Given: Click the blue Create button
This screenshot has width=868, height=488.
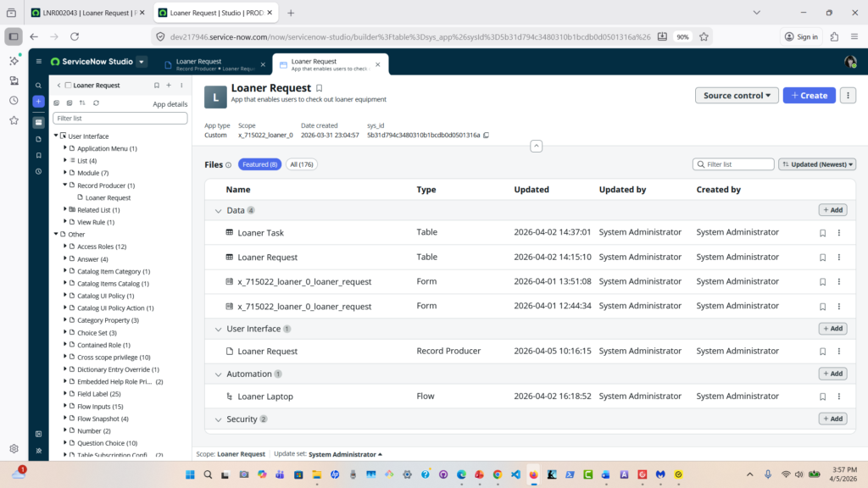Looking at the screenshot, I should 809,96.
